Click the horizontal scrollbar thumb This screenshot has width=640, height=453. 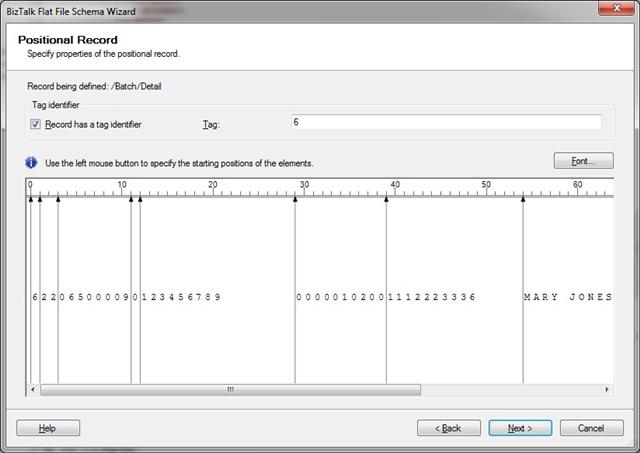(x=231, y=390)
